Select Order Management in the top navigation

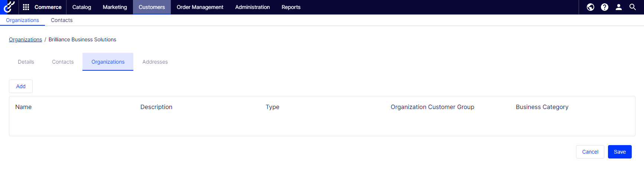(x=200, y=7)
